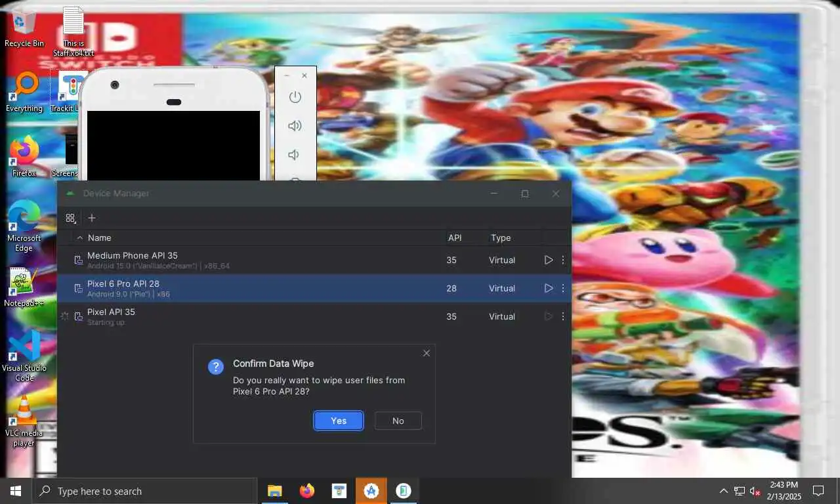This screenshot has width=840, height=504.
Task: Open taskbar clock showing 2:43 PM
Action: pyautogui.click(x=786, y=491)
